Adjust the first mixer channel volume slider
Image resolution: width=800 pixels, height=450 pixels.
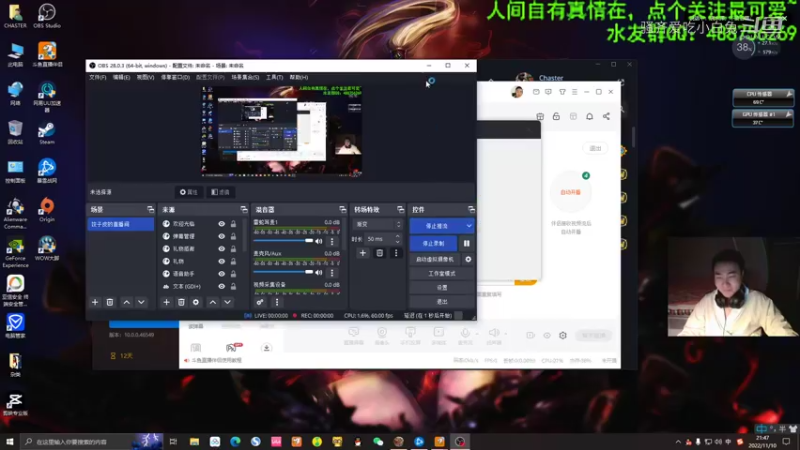coord(283,241)
